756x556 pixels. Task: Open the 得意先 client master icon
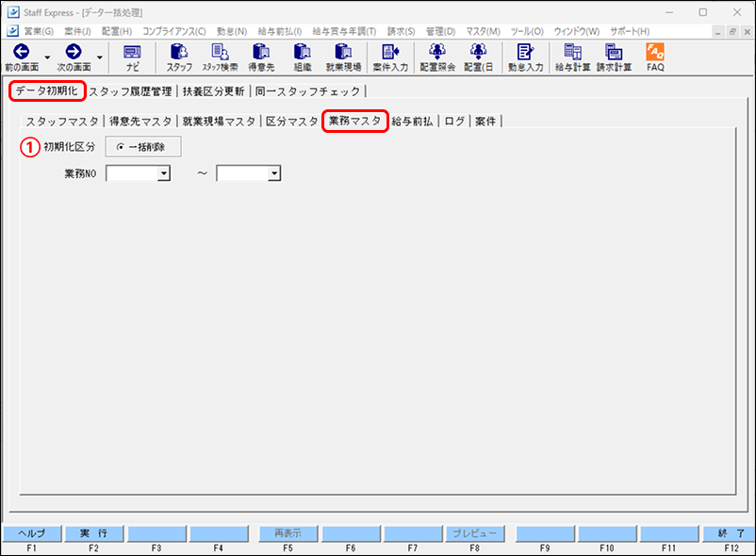point(260,57)
